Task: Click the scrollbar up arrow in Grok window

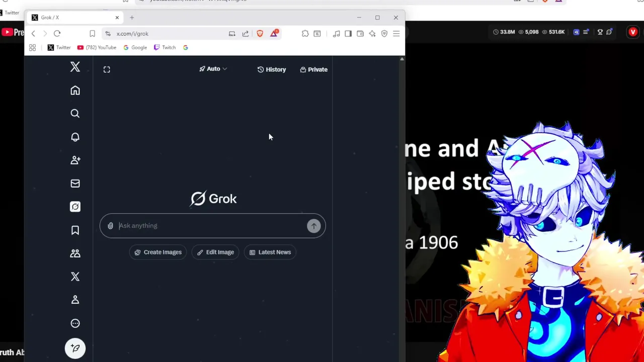Action: click(x=401, y=59)
